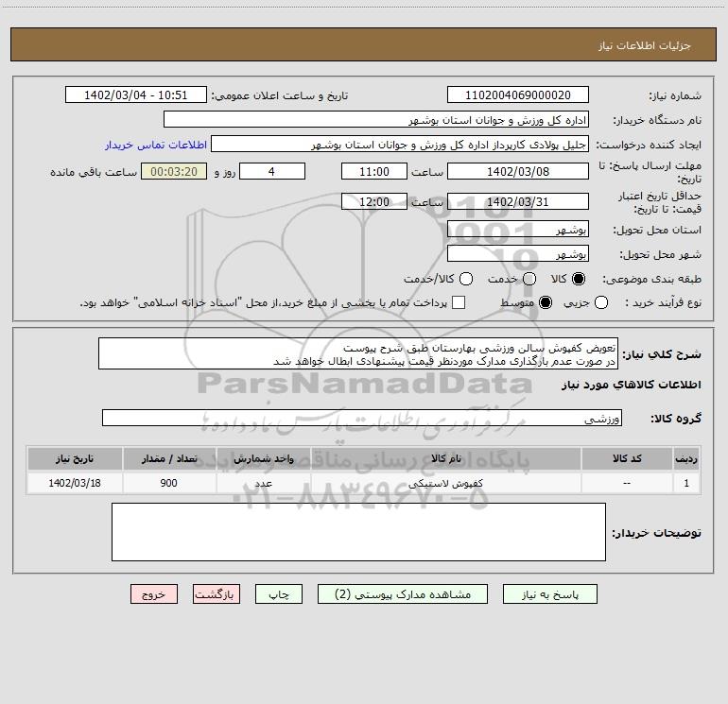The image size is (728, 704).
Task: Click the نام کالا column header
Action: 446,458
